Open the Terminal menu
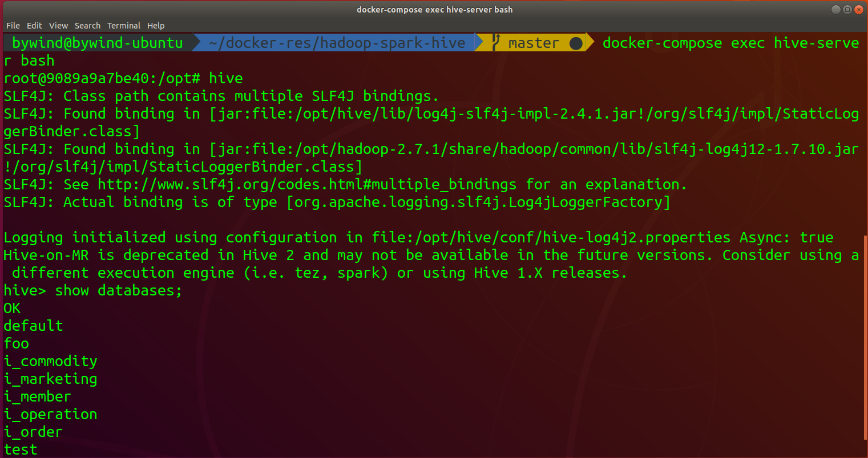Image resolution: width=868 pixels, height=458 pixels. click(x=124, y=26)
